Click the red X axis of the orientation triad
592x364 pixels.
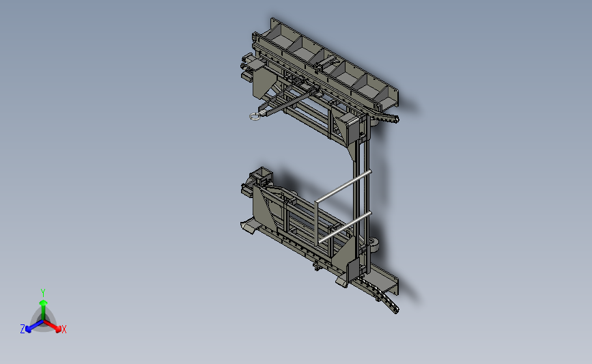click(x=53, y=326)
